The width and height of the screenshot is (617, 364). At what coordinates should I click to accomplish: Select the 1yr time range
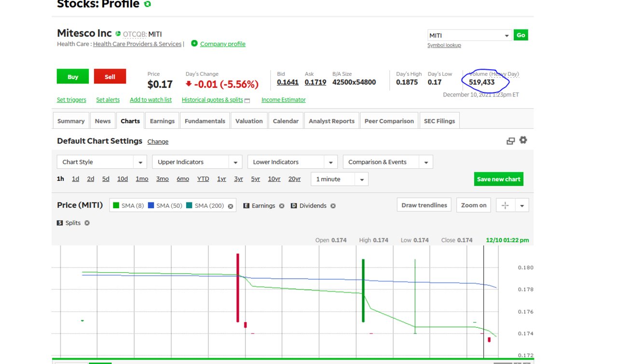point(221,179)
